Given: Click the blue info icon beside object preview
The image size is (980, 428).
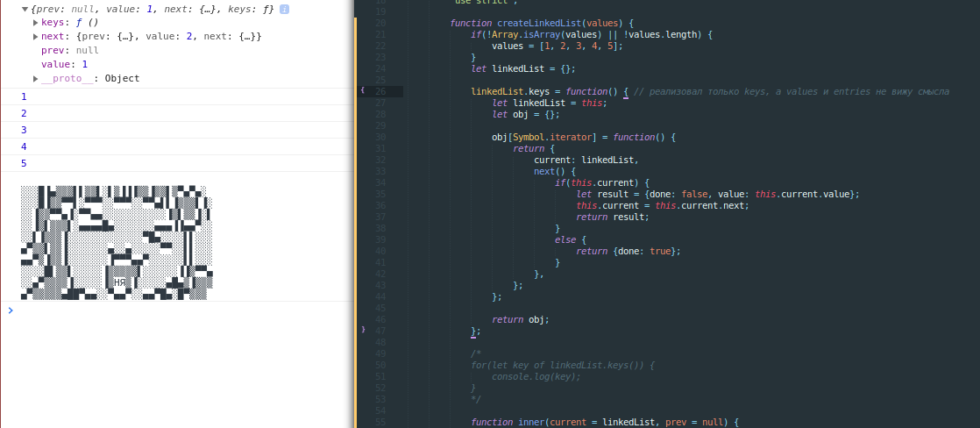Looking at the screenshot, I should pyautogui.click(x=284, y=9).
